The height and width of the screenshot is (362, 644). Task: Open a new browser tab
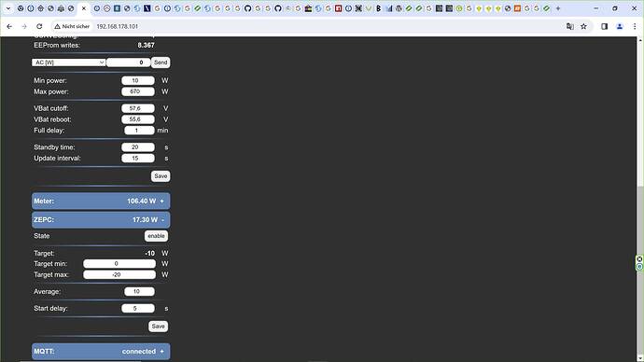558,8
